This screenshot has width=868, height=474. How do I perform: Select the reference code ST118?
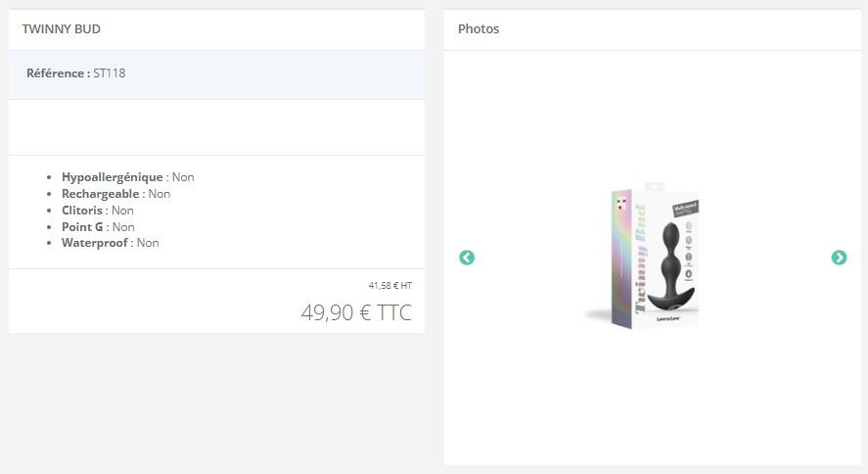(109, 73)
